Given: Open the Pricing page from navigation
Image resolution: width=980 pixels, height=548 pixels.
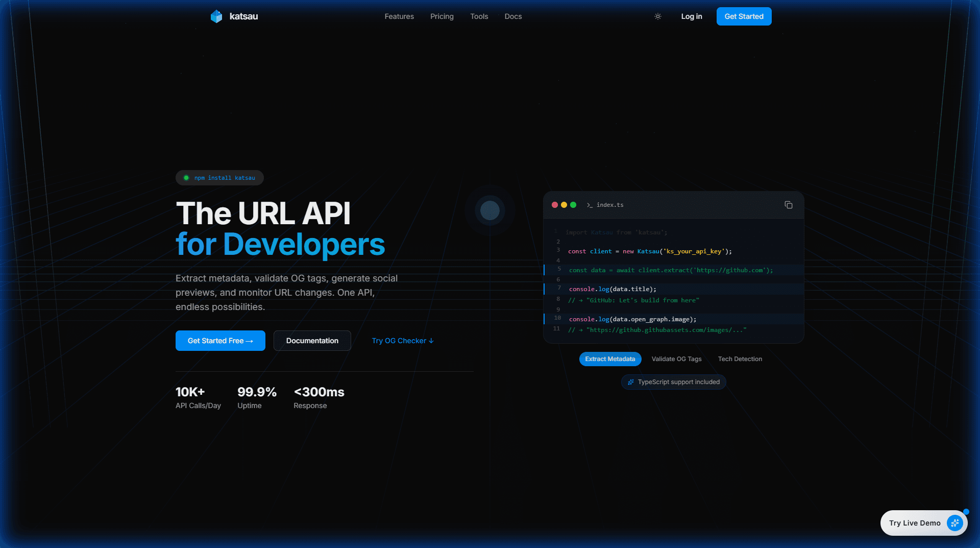Looking at the screenshot, I should click(442, 16).
